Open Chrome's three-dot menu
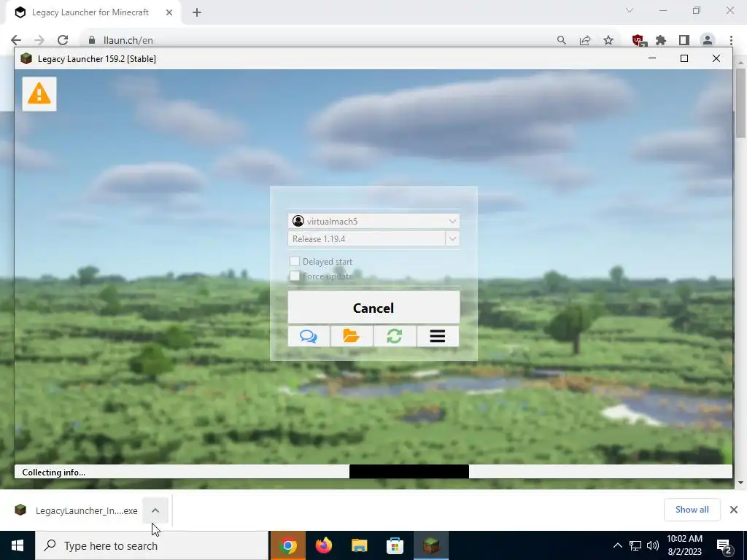747x560 pixels. coord(731,40)
